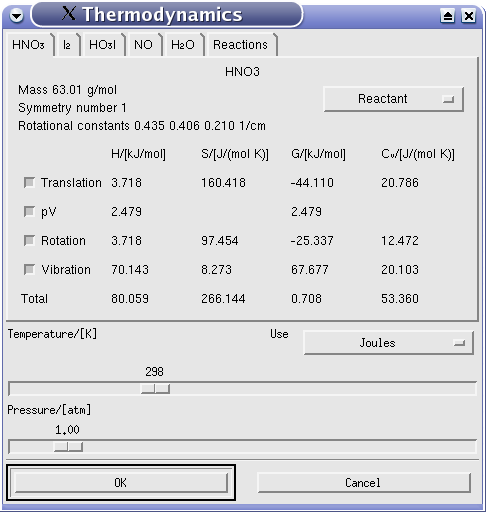Click the Pressure slider handle at 1.00
Screen dimensions: 486x512
pyautogui.click(x=68, y=447)
